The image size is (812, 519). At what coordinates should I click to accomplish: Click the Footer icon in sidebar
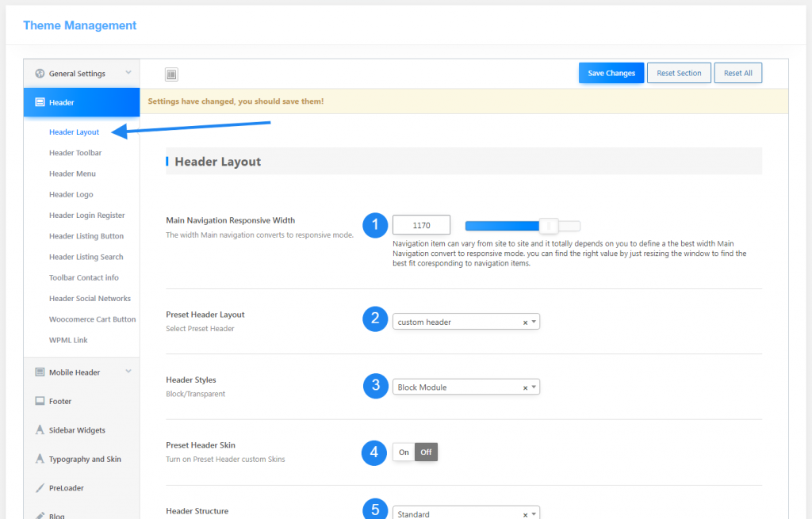click(40, 401)
